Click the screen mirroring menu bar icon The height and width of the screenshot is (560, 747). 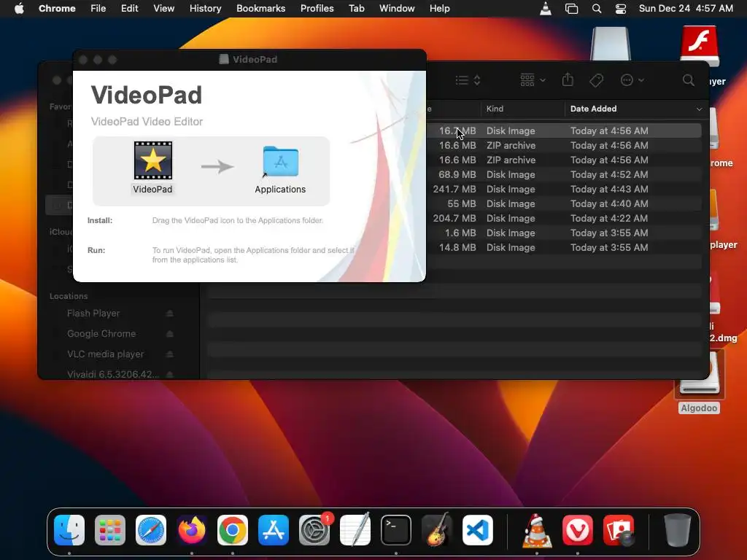(x=571, y=9)
